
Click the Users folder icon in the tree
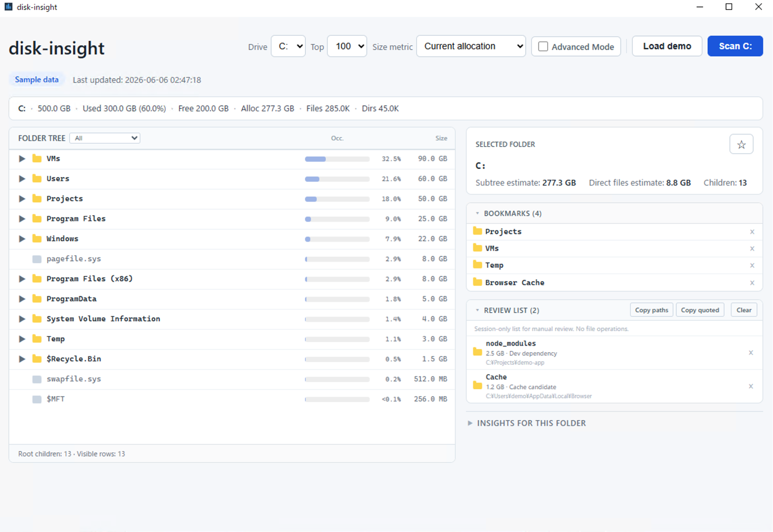click(37, 178)
